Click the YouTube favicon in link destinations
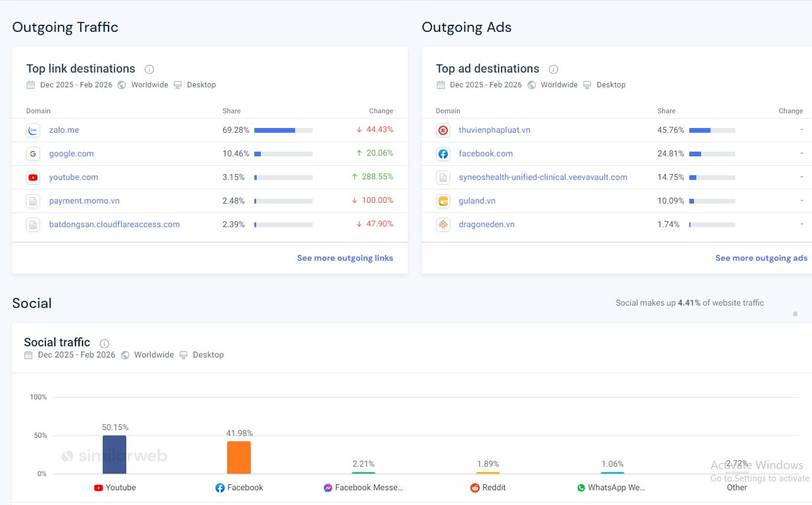812x505 pixels. 33,178
